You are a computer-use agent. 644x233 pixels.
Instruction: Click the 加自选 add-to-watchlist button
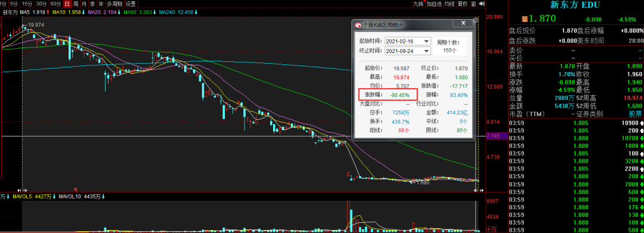point(434,4)
